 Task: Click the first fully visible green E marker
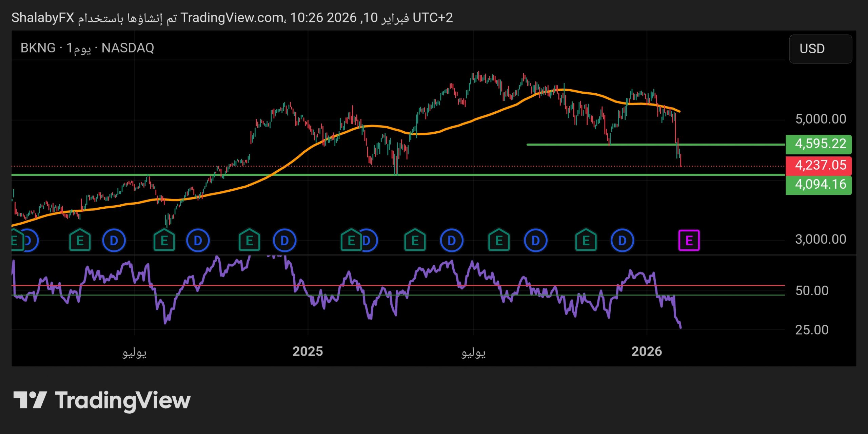coord(80,241)
